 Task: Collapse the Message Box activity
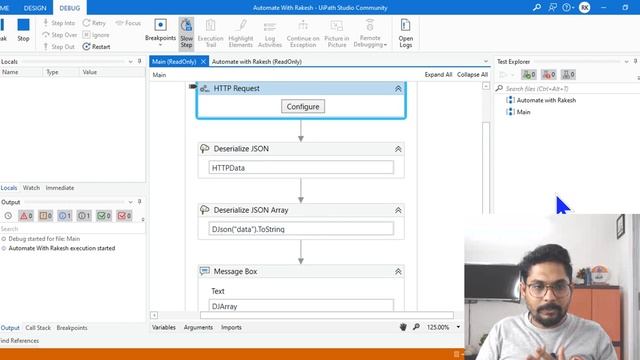coord(398,271)
